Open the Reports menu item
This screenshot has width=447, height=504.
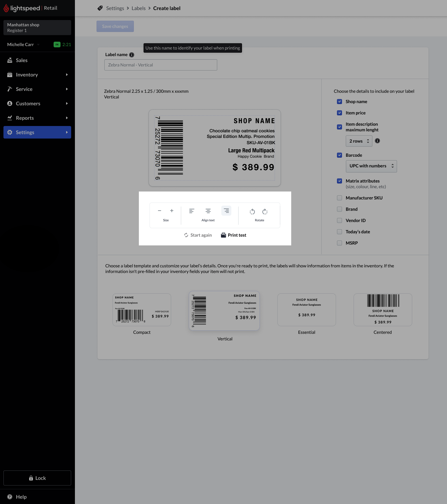tap(37, 118)
